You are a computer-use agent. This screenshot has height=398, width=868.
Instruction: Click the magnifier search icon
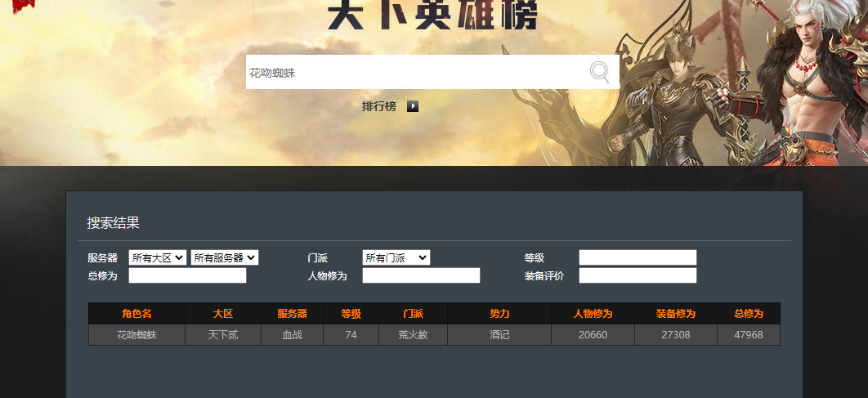pos(599,72)
